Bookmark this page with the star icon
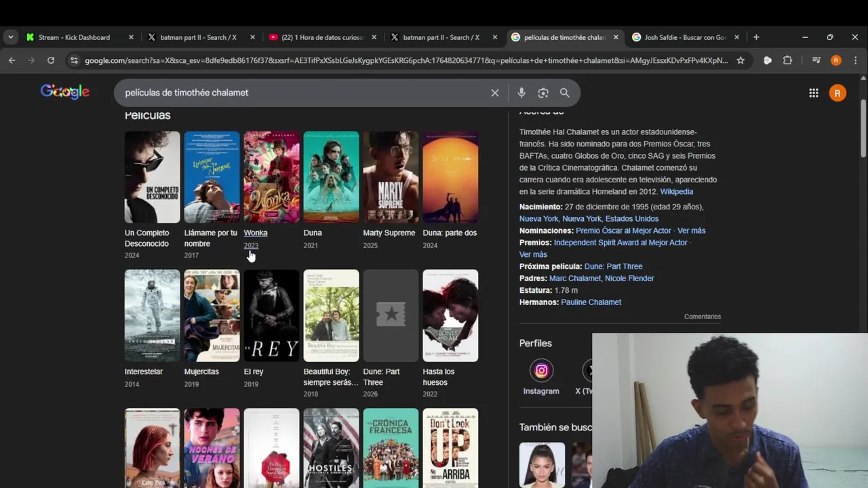The height and width of the screenshot is (488, 868). click(741, 60)
